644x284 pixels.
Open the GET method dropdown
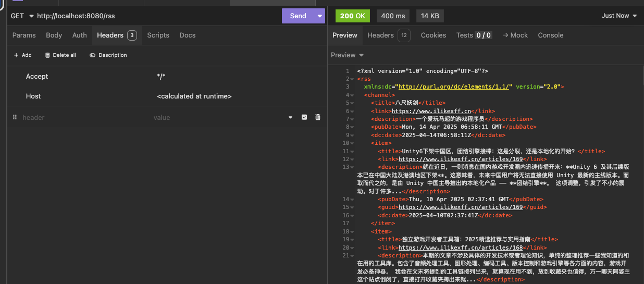coord(22,16)
